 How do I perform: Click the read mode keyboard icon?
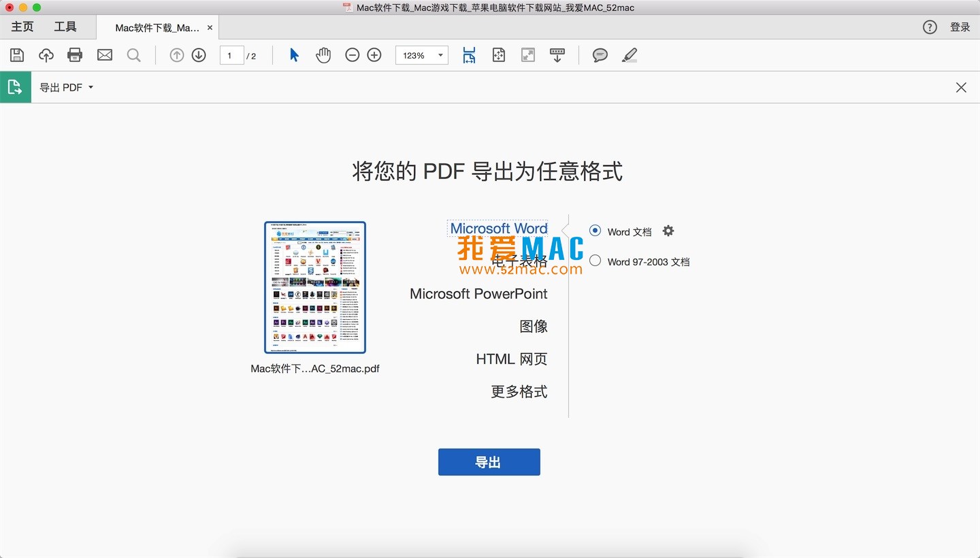(x=557, y=55)
